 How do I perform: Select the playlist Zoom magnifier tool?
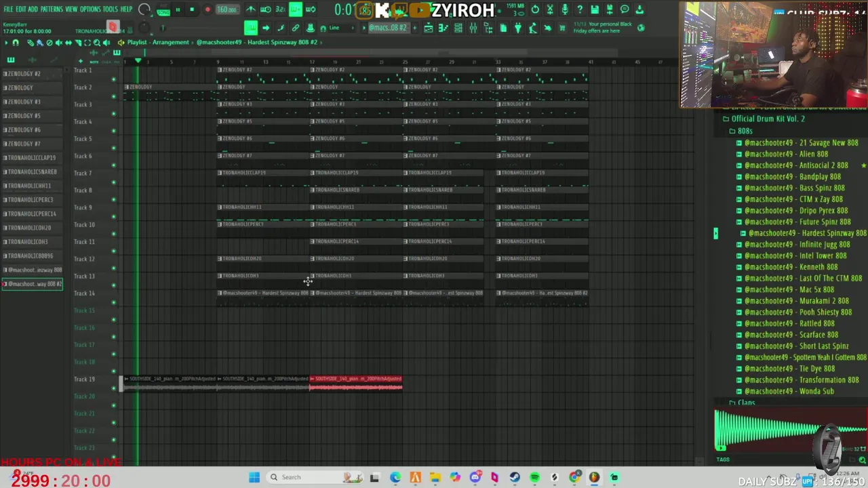pos(96,42)
